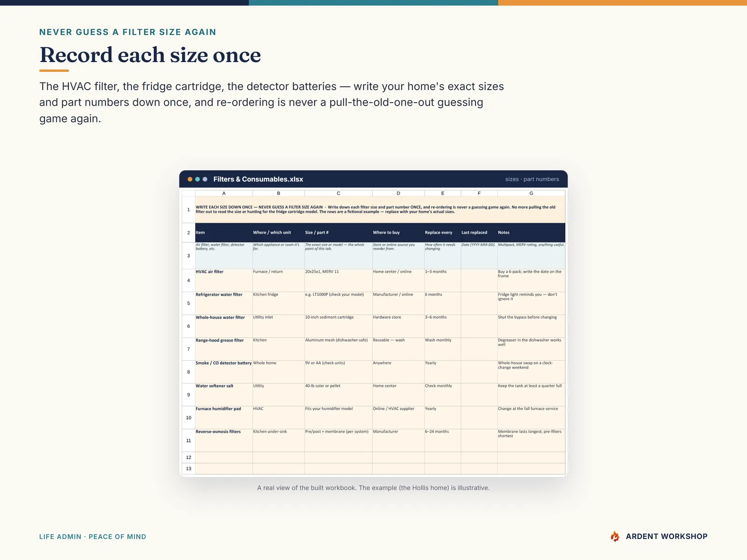Click the 'Whole-house water filter' cell
747x560 pixels.
click(224, 326)
